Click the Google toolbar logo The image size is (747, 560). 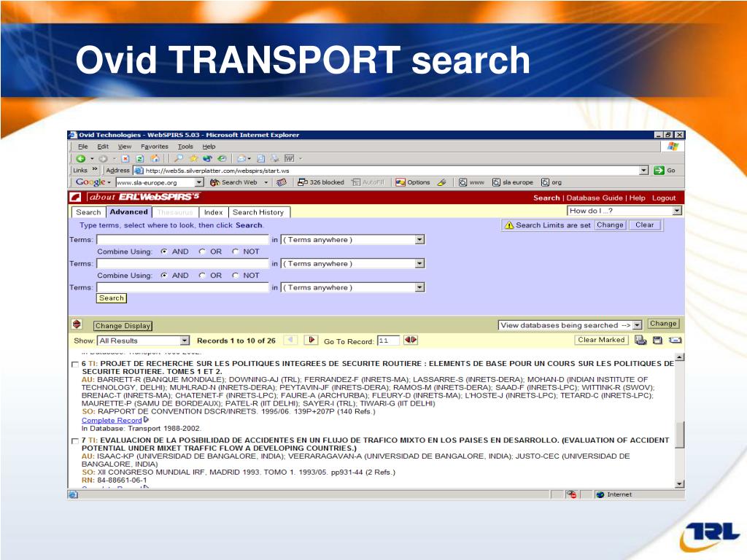[x=90, y=182]
